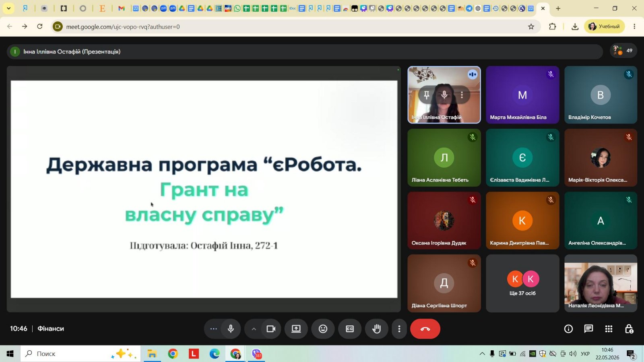Open Microsoft Edge from the taskbar
Viewport: 644px width, 362px height.
coord(215,354)
